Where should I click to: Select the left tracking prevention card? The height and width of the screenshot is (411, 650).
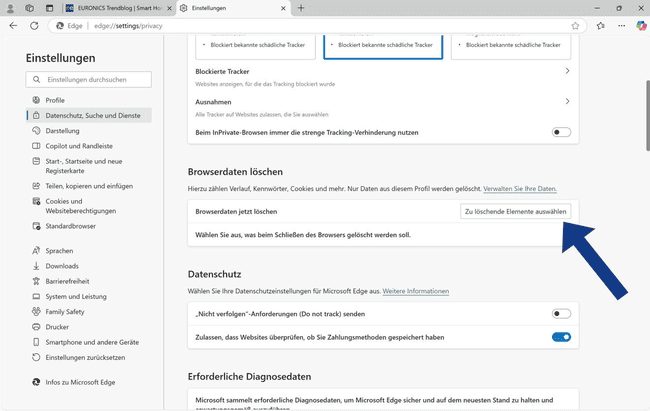[x=255, y=47]
